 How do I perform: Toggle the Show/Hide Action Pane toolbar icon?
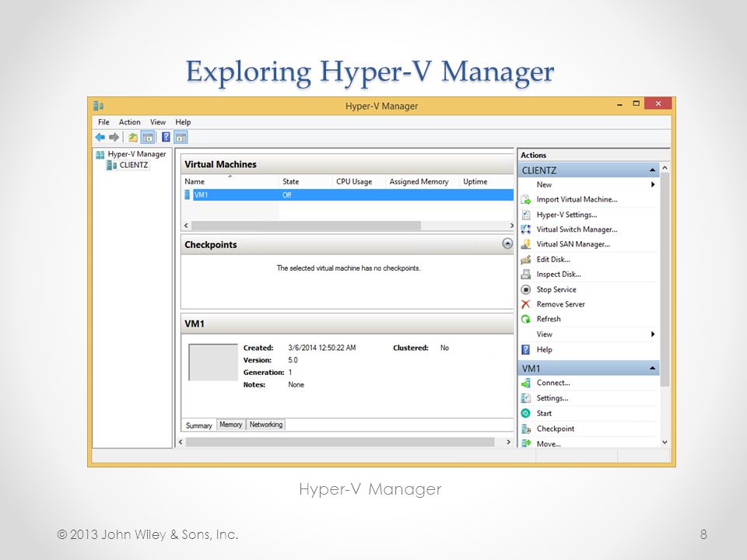click(181, 138)
